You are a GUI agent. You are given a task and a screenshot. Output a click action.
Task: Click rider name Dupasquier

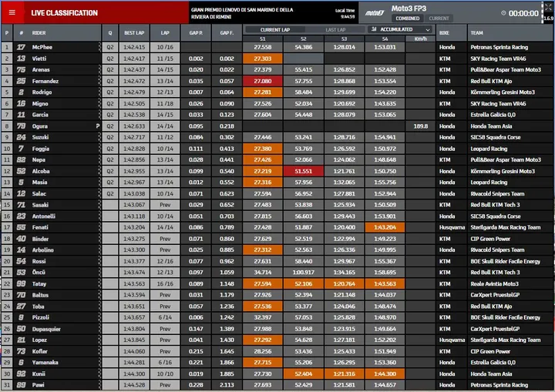46,329
